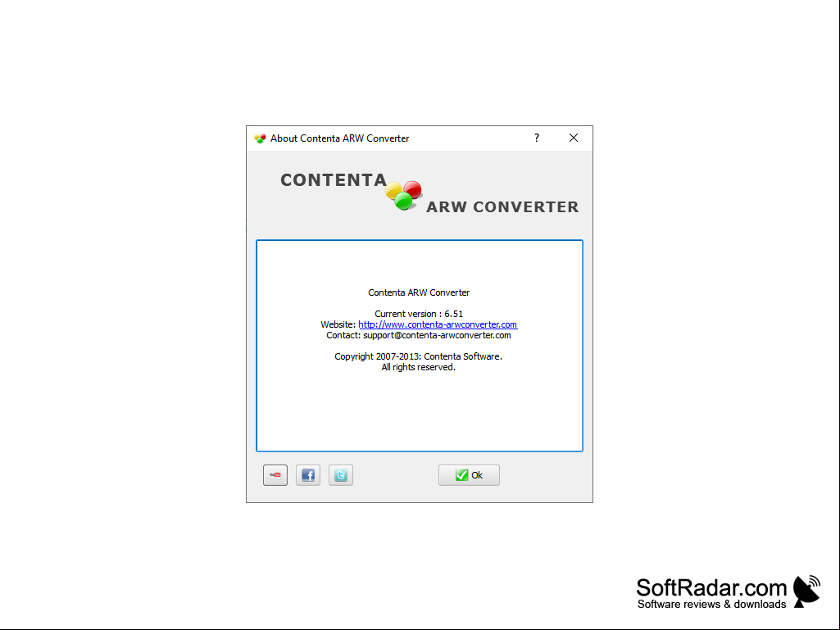Open the contenta-arwconverter.com website link
This screenshot has width=840, height=630.
pyautogui.click(x=438, y=324)
